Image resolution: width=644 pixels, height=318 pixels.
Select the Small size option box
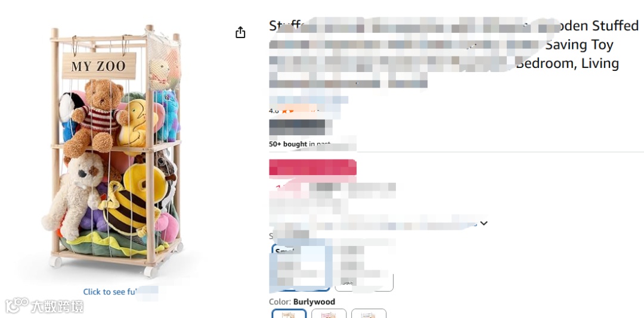[301, 267]
